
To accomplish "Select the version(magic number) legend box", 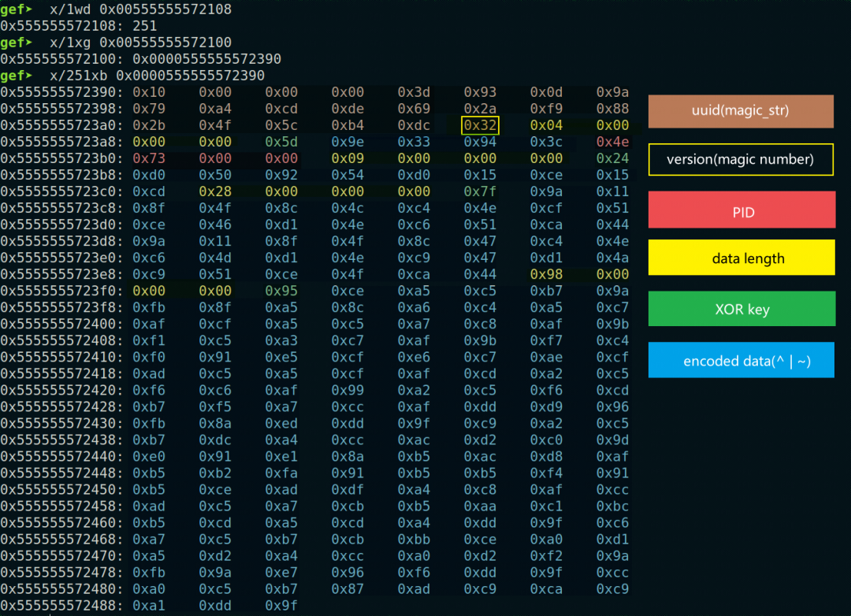I will [x=741, y=160].
